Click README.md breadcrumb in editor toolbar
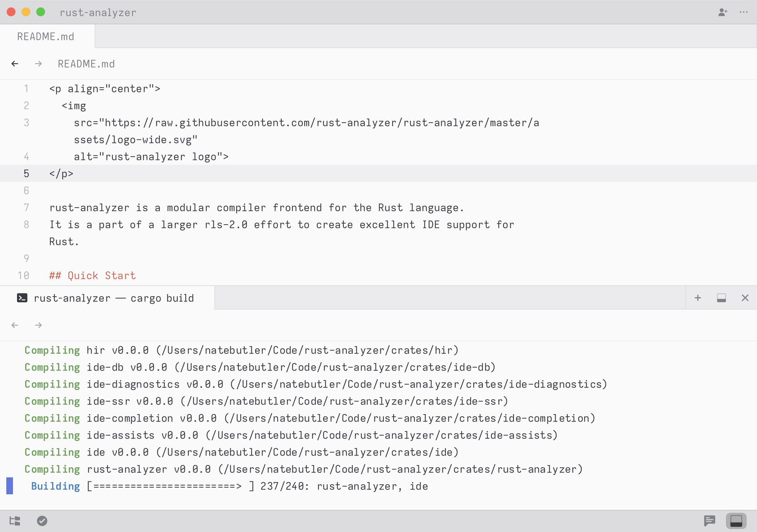The height and width of the screenshot is (532, 757). tap(86, 64)
